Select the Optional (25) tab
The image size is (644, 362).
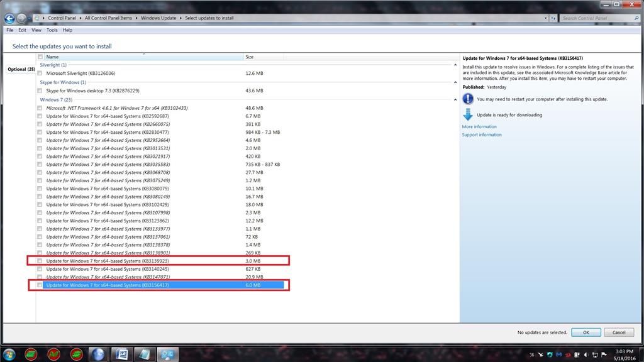21,69
